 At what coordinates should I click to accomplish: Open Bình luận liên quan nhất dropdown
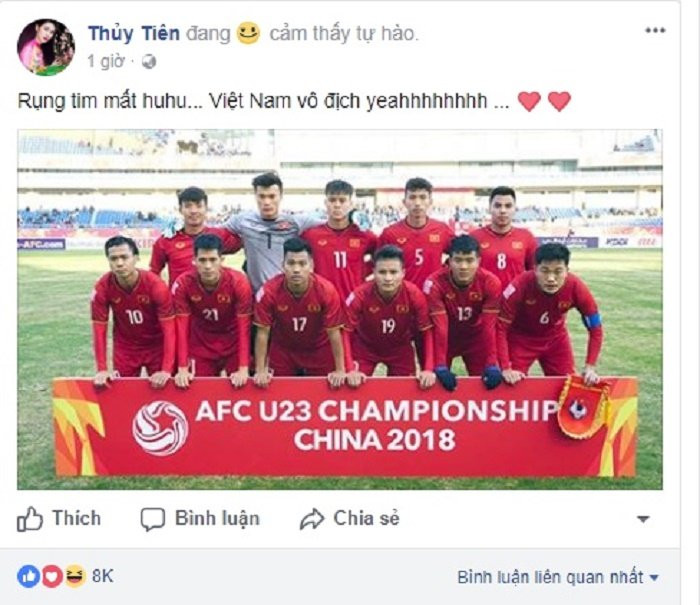(x=558, y=577)
